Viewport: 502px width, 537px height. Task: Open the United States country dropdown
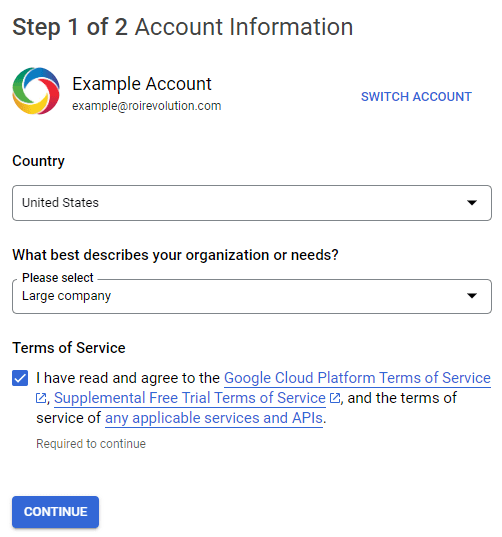click(252, 203)
